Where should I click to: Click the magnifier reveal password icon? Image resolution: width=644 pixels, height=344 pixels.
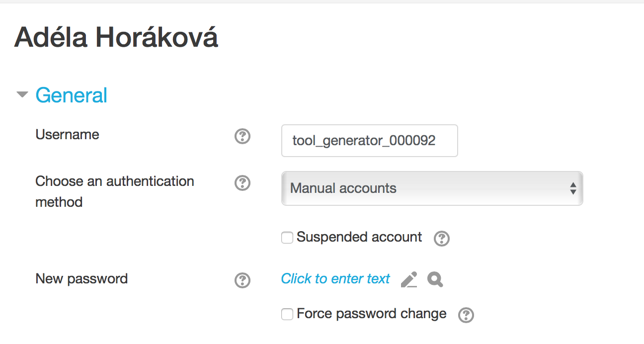pyautogui.click(x=435, y=279)
